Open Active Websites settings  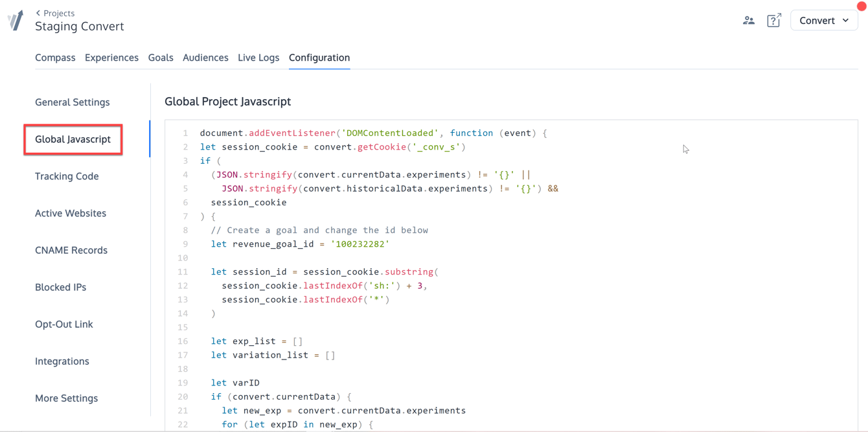pyautogui.click(x=71, y=213)
